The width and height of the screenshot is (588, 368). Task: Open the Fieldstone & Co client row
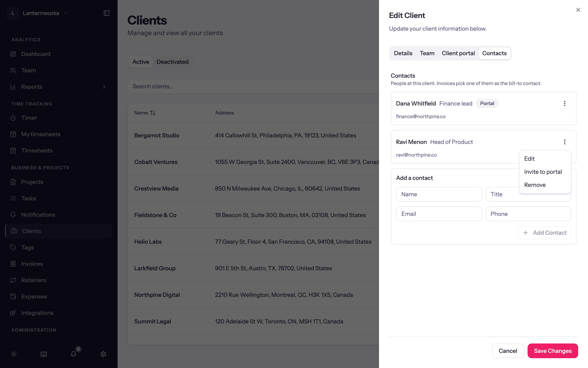[253, 215]
